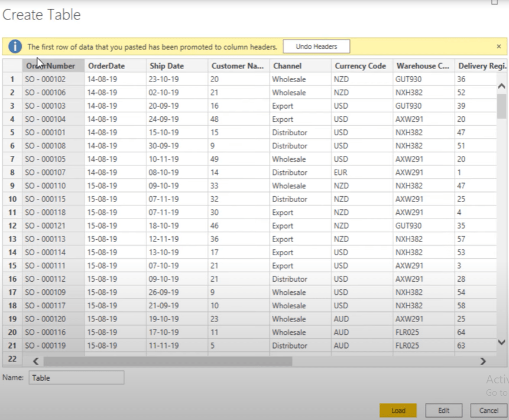
Task: Select row number 10 header
Action: pos(12,199)
